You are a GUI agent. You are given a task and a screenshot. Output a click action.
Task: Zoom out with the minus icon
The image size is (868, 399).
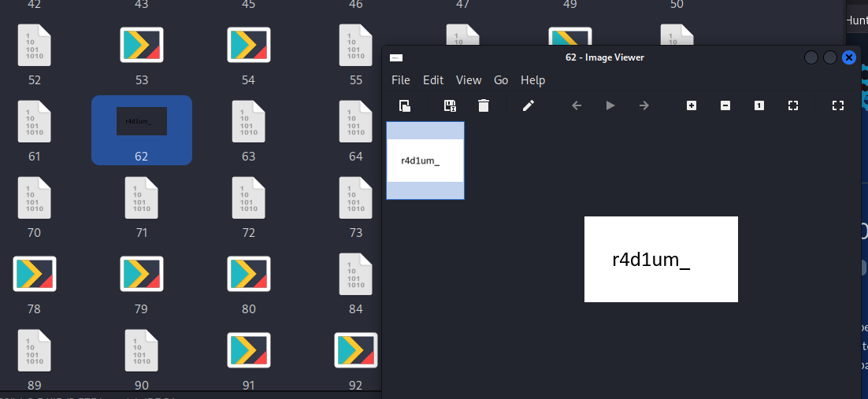coord(725,105)
